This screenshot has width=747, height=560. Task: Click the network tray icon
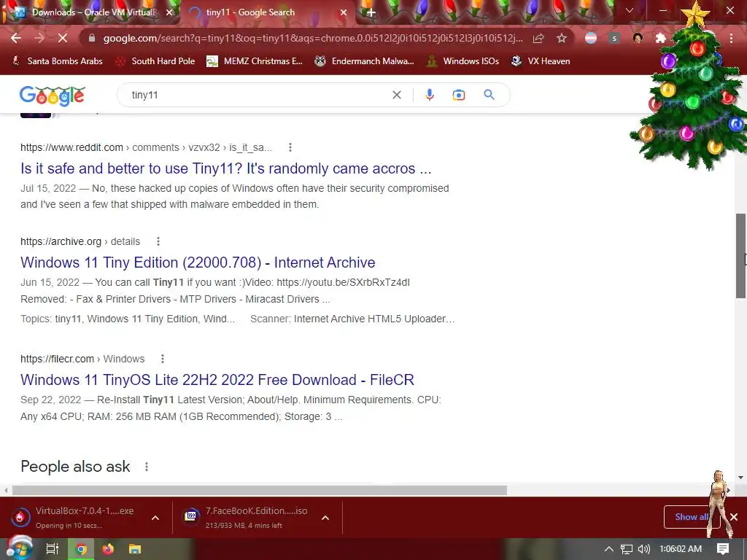[x=627, y=549]
